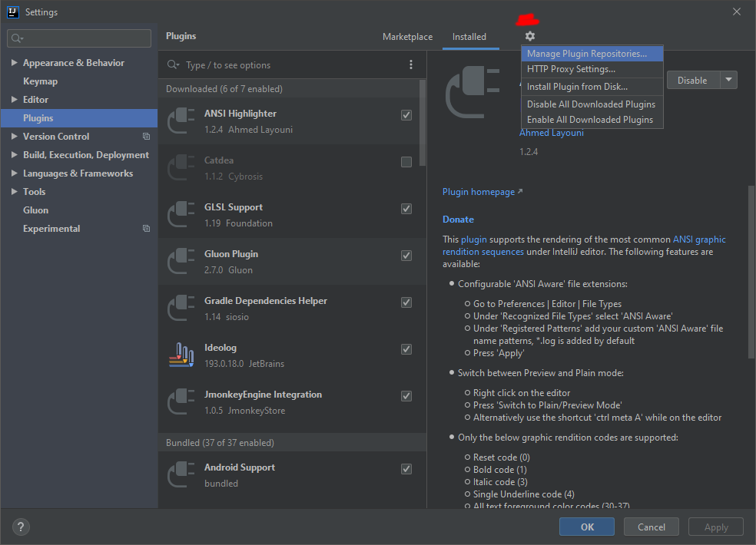Select Plugins in settings tree
The width and height of the screenshot is (756, 545).
click(x=79, y=118)
